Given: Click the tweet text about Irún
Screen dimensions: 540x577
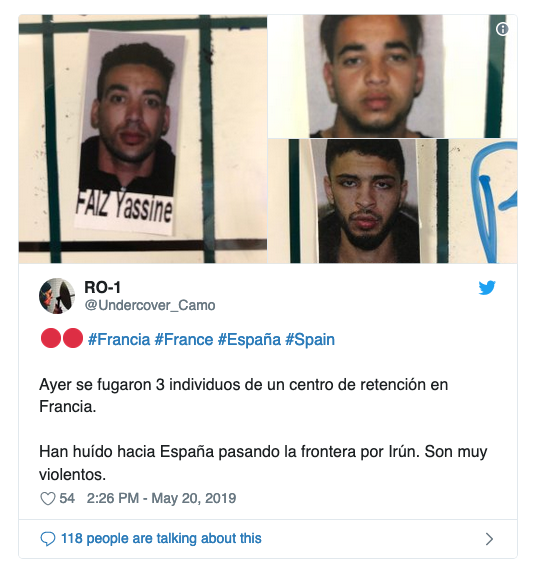Looking at the screenshot, I should (x=263, y=463).
